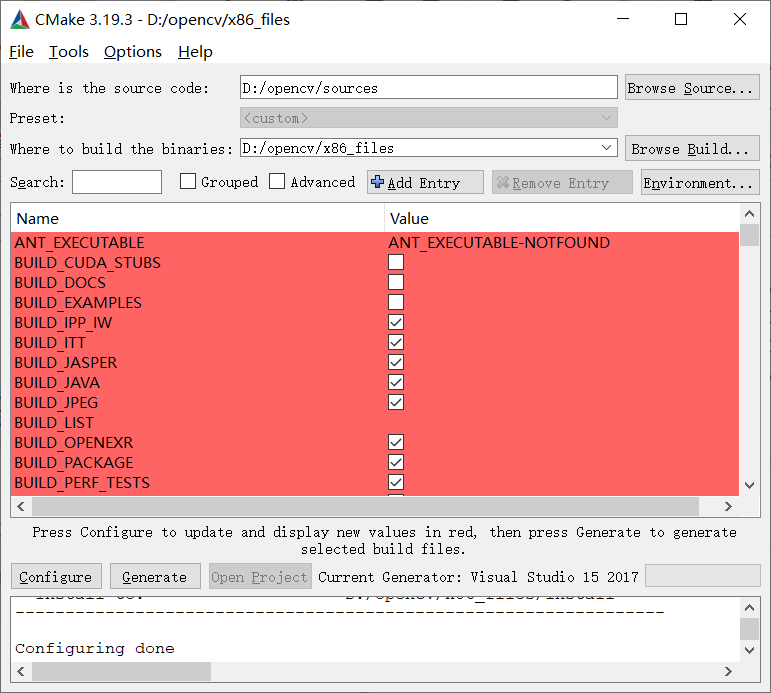Click the Add Entry button label
This screenshot has width=771, height=693.
point(424,183)
